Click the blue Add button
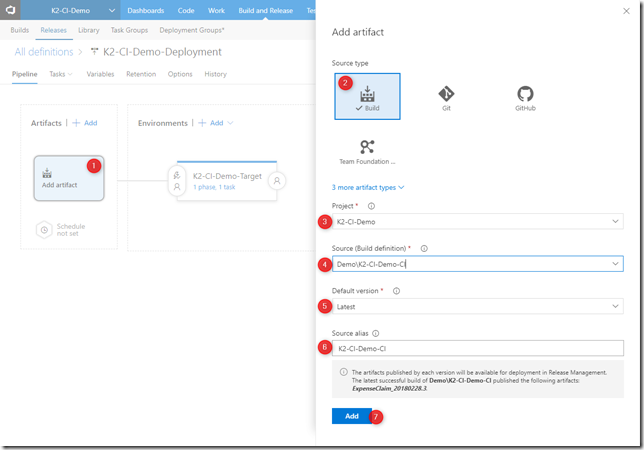This screenshot has width=644, height=450. [x=352, y=416]
